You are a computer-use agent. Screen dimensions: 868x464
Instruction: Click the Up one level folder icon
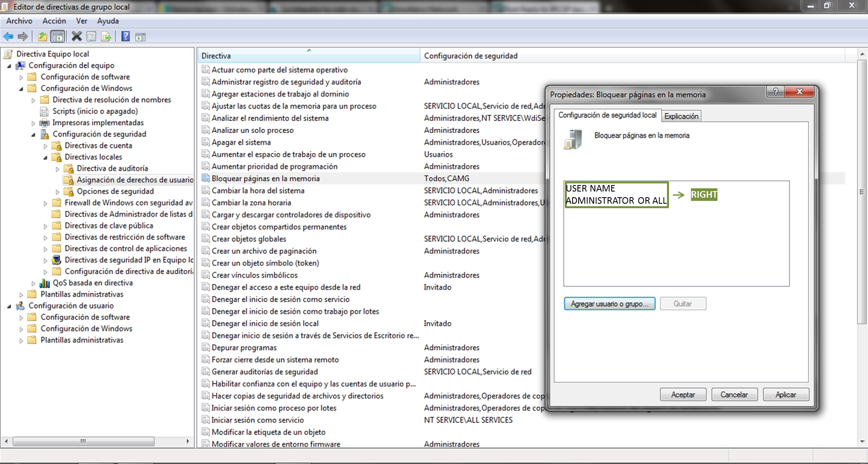pyautogui.click(x=42, y=37)
